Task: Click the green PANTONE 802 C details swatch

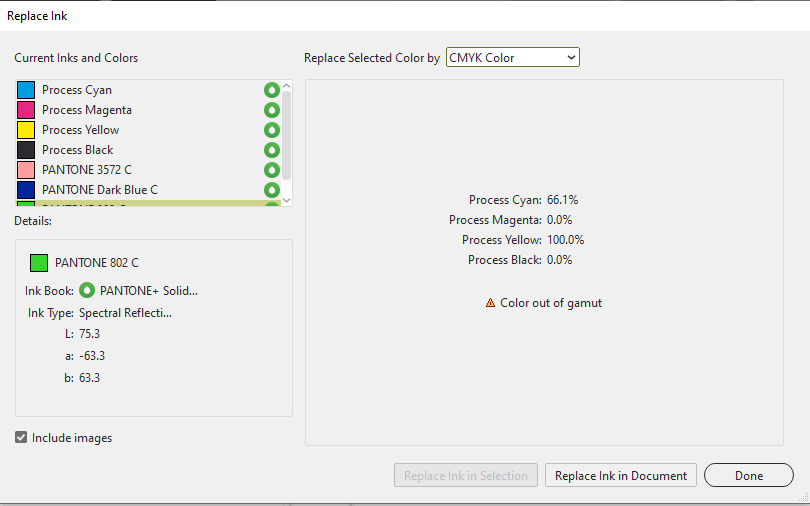Action: pyautogui.click(x=39, y=263)
